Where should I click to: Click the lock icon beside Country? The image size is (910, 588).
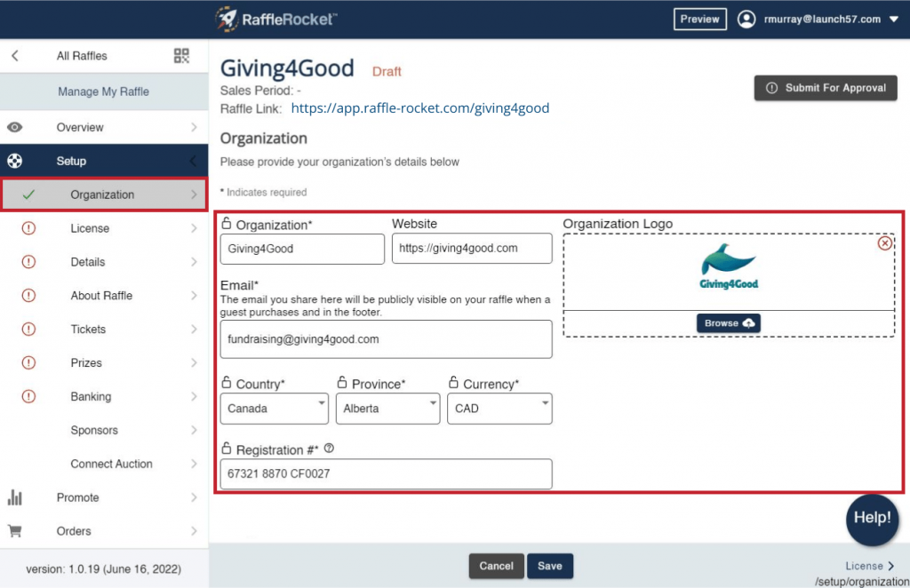pyautogui.click(x=226, y=383)
